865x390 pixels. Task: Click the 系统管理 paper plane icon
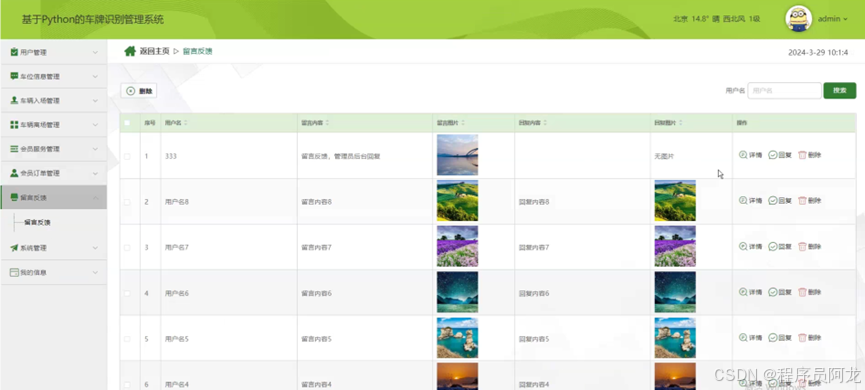(14, 248)
